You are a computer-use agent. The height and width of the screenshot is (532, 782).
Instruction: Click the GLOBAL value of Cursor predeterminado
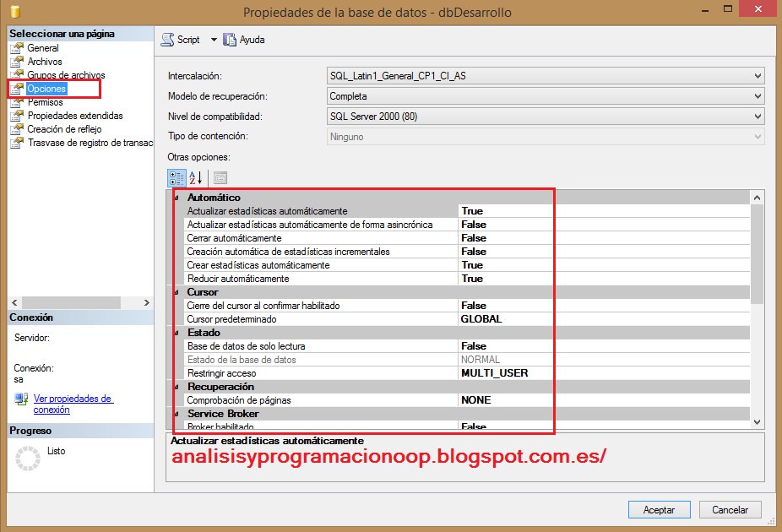pyautogui.click(x=481, y=319)
